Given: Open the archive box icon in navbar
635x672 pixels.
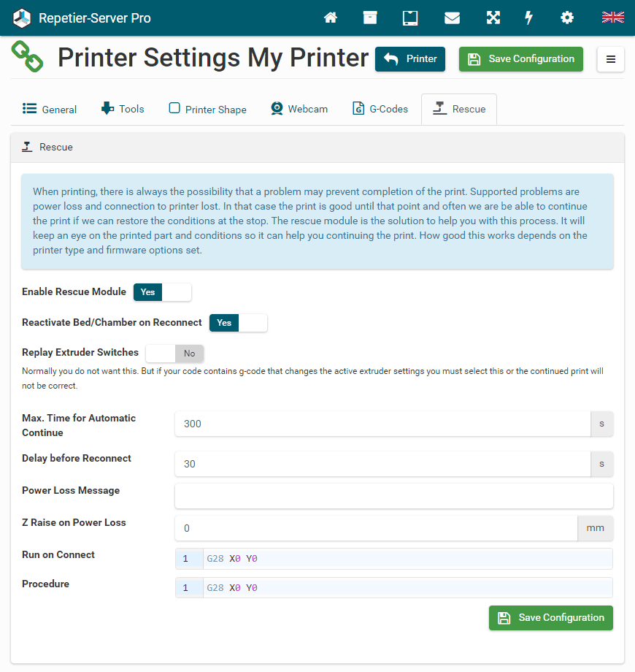Looking at the screenshot, I should pos(370,18).
